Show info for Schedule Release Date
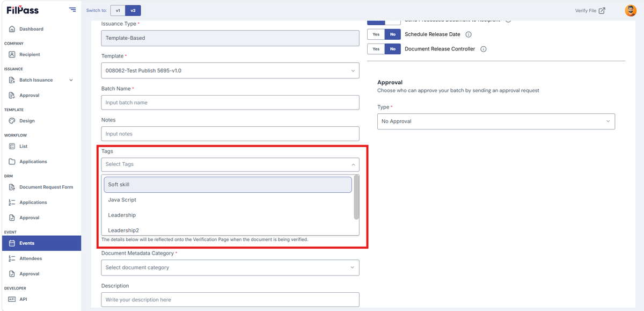 [x=469, y=34]
